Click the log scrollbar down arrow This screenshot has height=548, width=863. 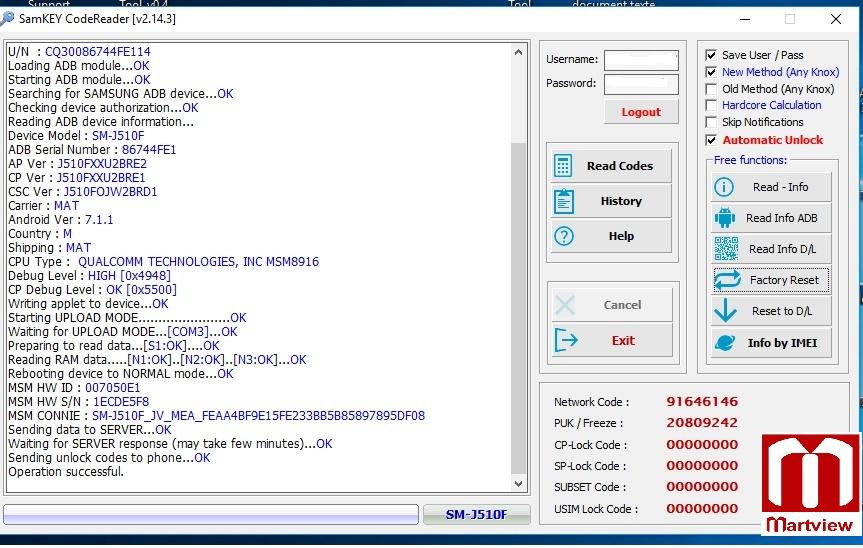click(518, 484)
